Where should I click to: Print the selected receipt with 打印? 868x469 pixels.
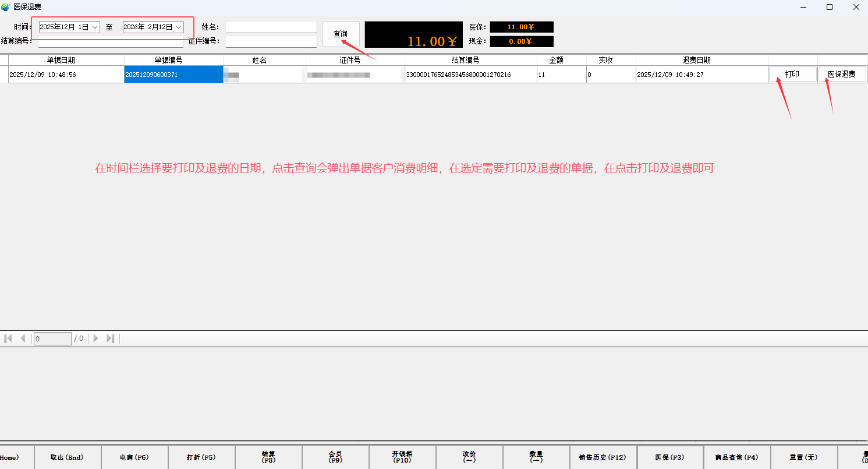click(792, 75)
